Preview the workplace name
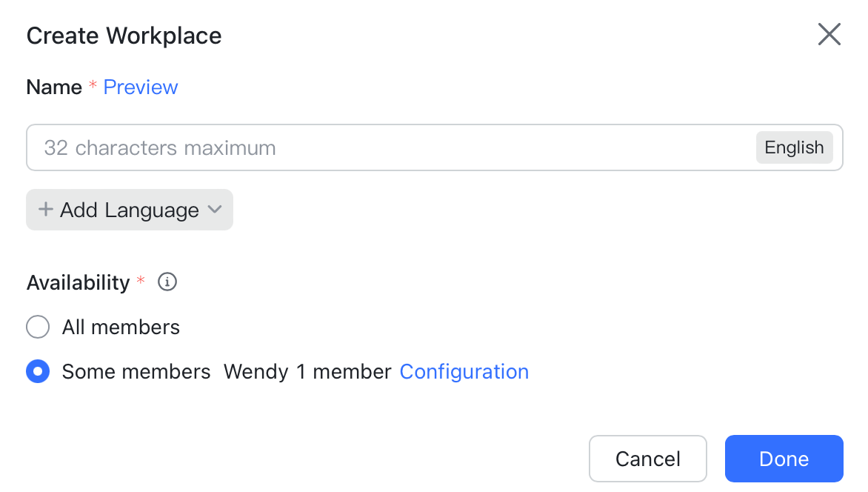868x492 pixels. 140,87
